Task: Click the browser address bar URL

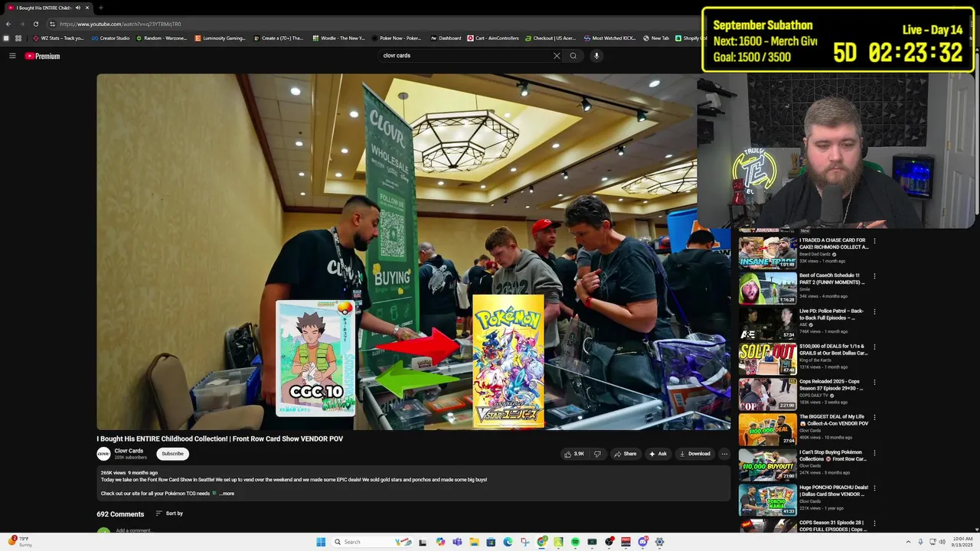Action: click(x=120, y=24)
